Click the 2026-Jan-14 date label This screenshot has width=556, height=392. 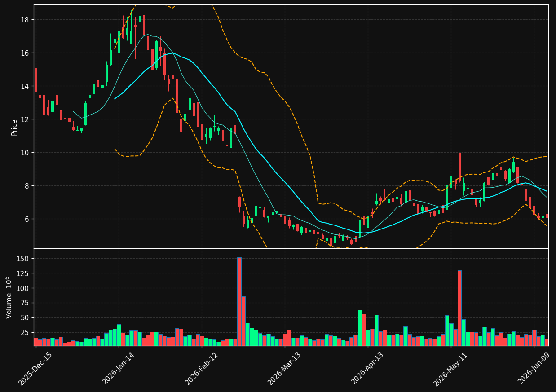click(x=119, y=368)
